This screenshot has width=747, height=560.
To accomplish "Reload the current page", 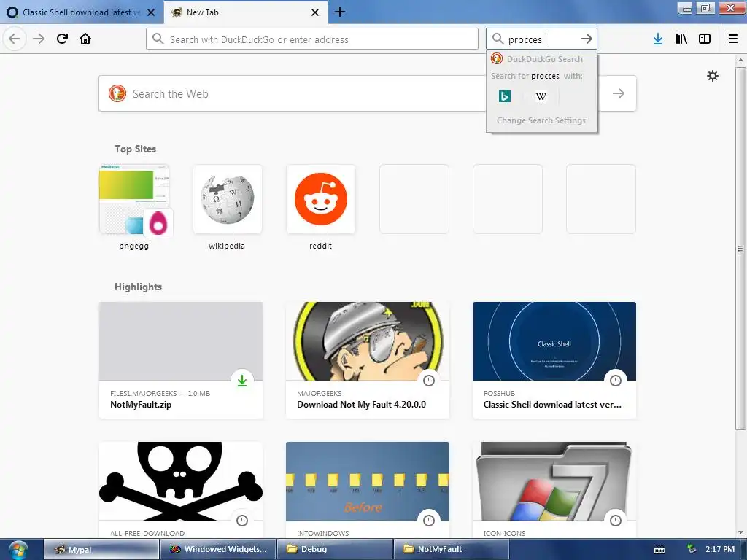I will pyautogui.click(x=63, y=39).
